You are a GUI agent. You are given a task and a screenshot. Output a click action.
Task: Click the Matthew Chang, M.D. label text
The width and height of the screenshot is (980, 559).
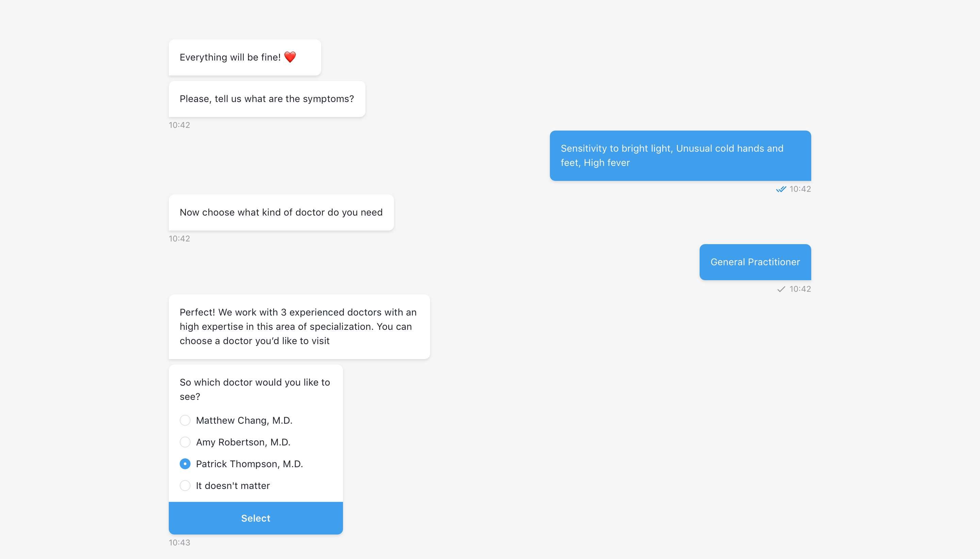[x=244, y=420]
